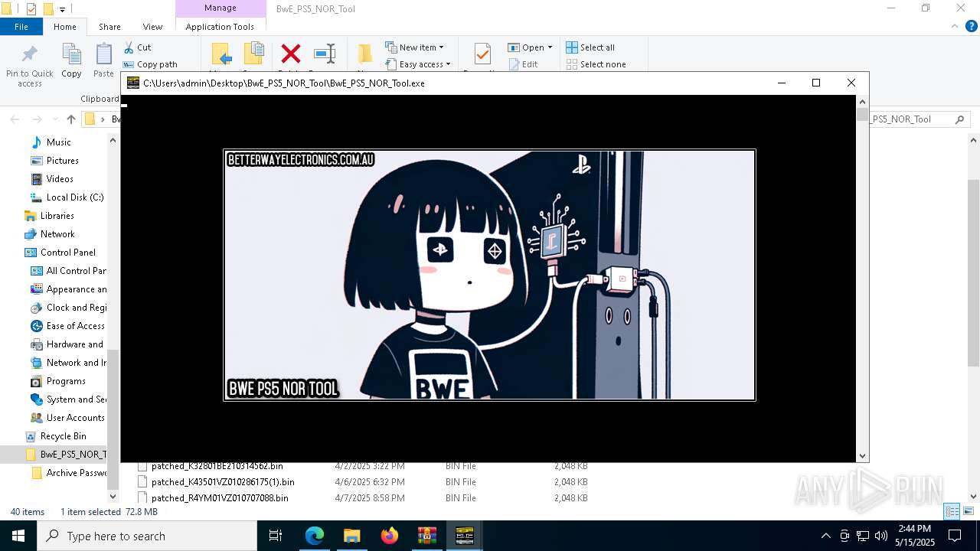Show hidden tray icons chevron
Screen dimensions: 980x551
point(825,536)
